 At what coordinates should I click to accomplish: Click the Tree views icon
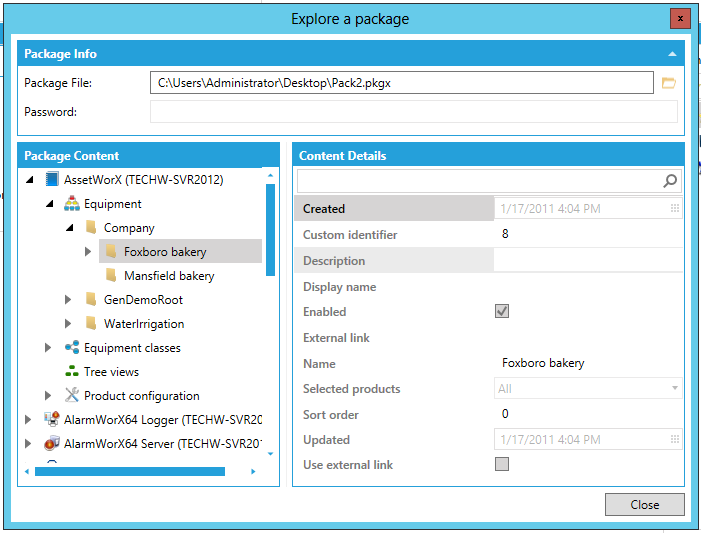(x=71, y=372)
